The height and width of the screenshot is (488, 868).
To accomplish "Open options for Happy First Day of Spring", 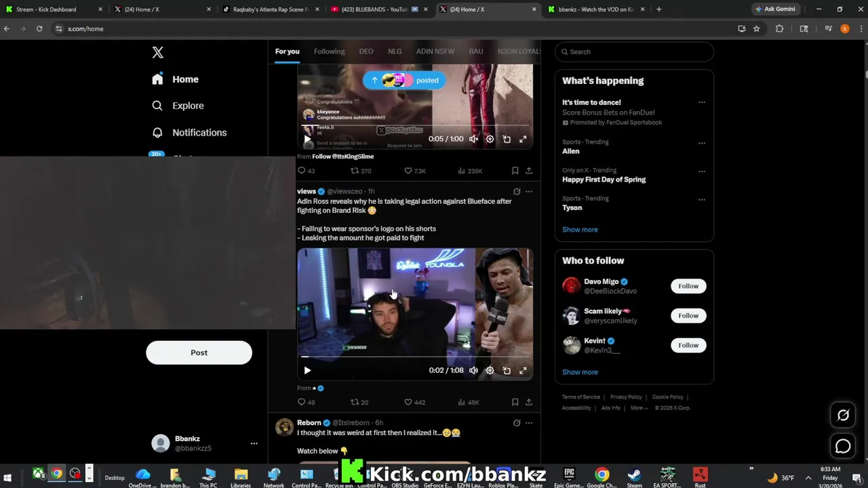I will coord(702,171).
